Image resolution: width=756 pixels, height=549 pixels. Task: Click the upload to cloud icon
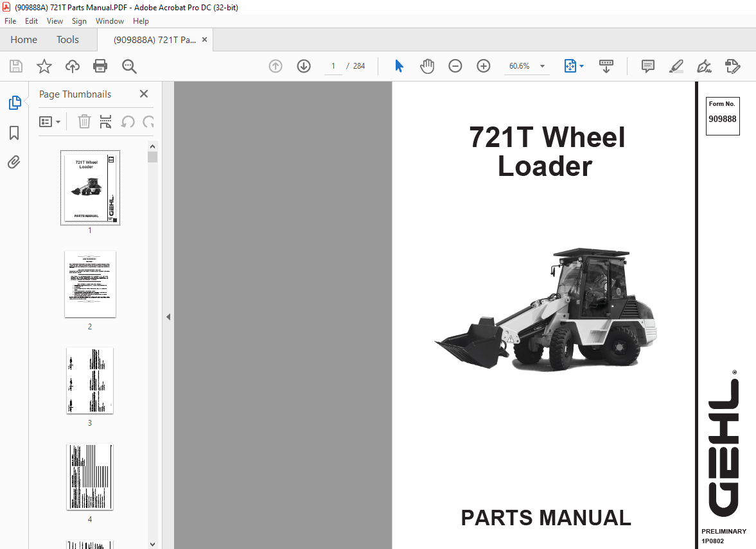73,66
